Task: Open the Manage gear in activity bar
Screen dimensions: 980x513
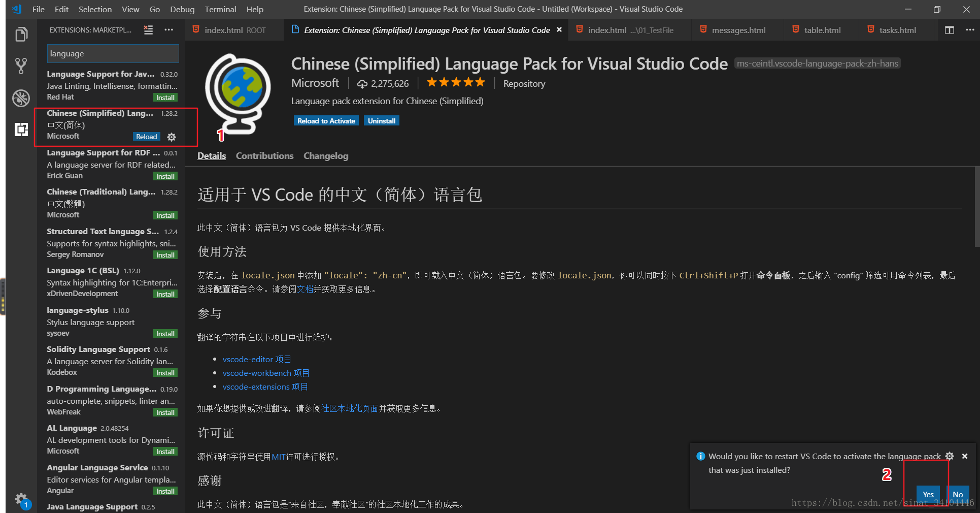Action: (x=21, y=499)
